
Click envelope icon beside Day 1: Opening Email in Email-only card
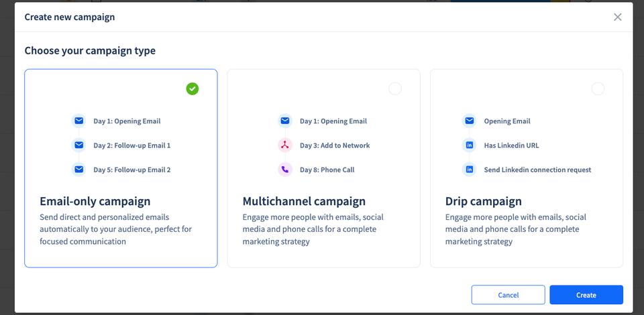point(79,121)
